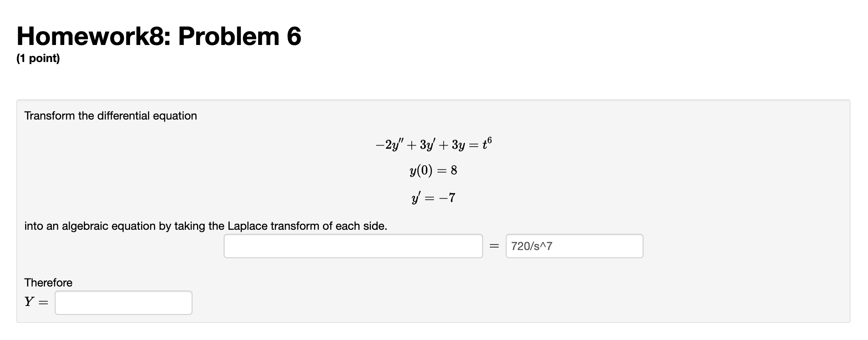Click the empty Laplace transform answer field
The height and width of the screenshot is (340, 868).
(x=353, y=246)
